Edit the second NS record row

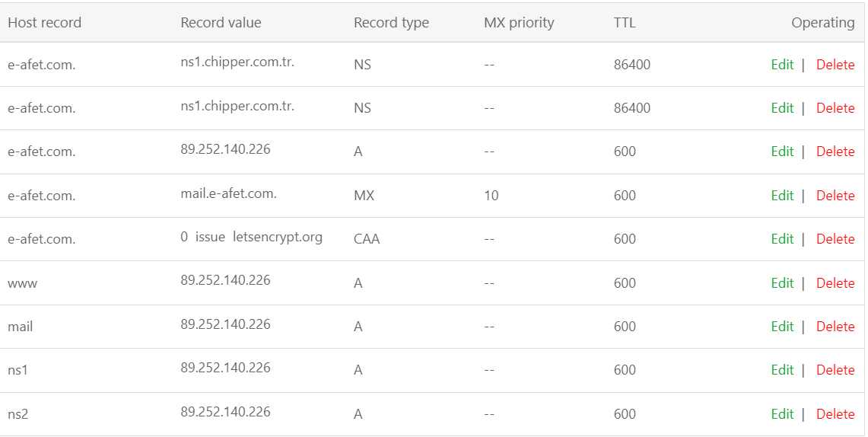782,108
